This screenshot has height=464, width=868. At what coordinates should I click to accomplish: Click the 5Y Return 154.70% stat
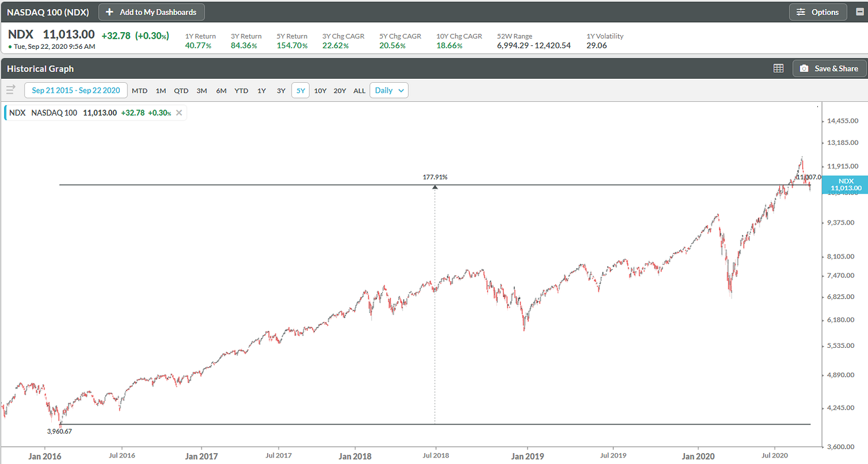click(x=292, y=41)
